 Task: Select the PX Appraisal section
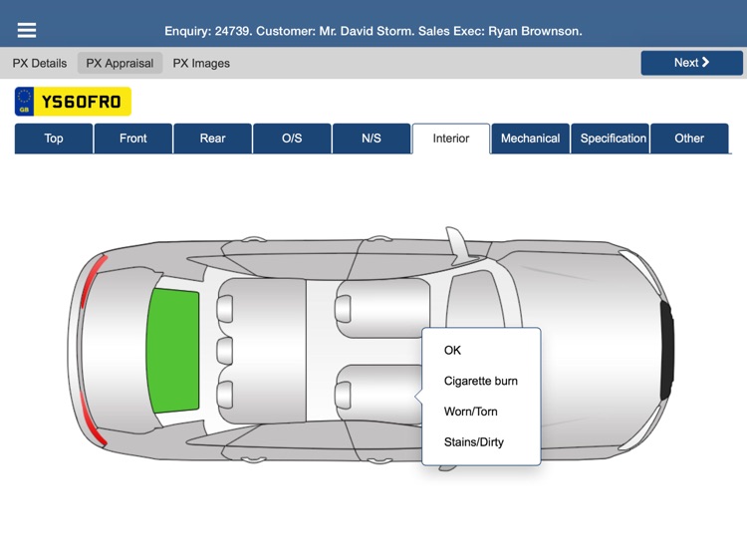120,63
